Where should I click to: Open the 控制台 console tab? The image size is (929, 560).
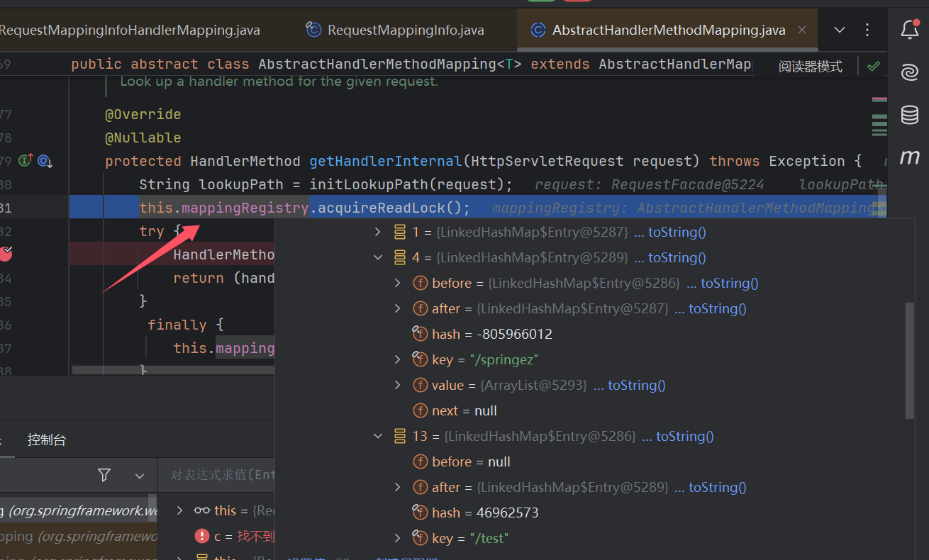pyautogui.click(x=47, y=439)
